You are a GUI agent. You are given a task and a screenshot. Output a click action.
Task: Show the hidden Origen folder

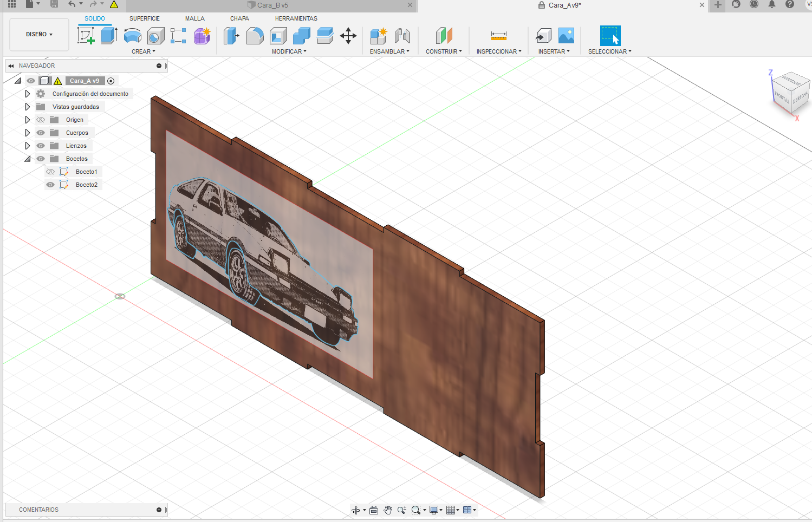click(41, 120)
